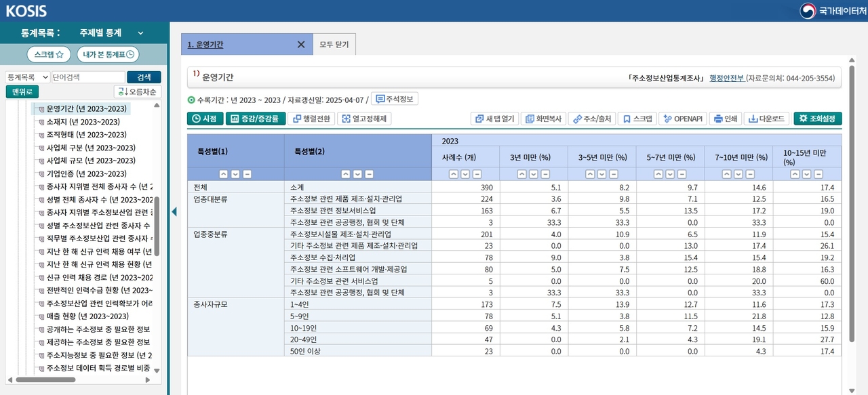Open 증감/증감률 options

[x=255, y=119]
